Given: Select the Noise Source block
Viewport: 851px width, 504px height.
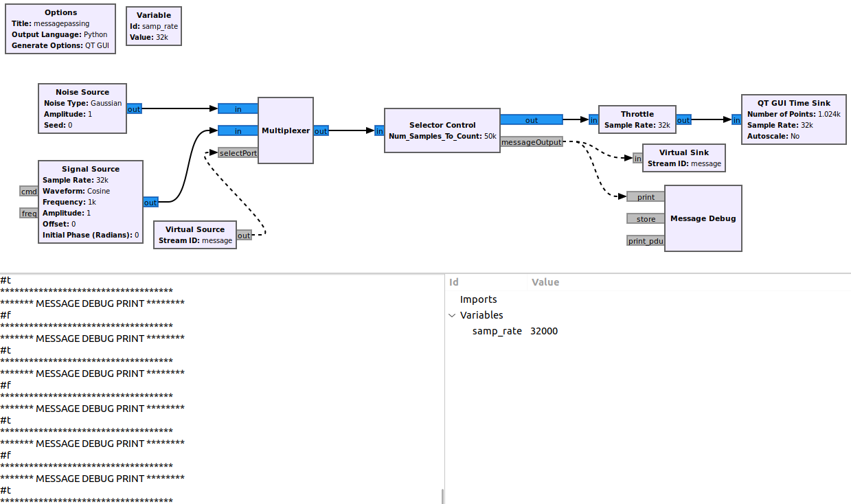Looking at the screenshot, I should (x=82, y=108).
